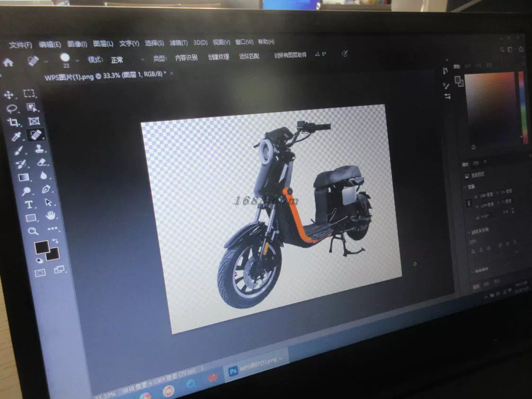Select the Zoom magnifier tool
The height and width of the screenshot is (399, 532).
[x=33, y=231]
